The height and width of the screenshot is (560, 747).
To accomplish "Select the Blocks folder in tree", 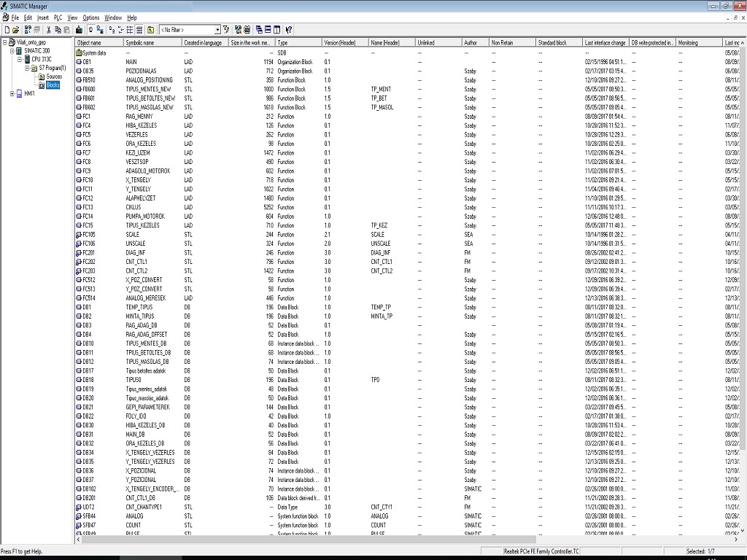I will tap(49, 85).
